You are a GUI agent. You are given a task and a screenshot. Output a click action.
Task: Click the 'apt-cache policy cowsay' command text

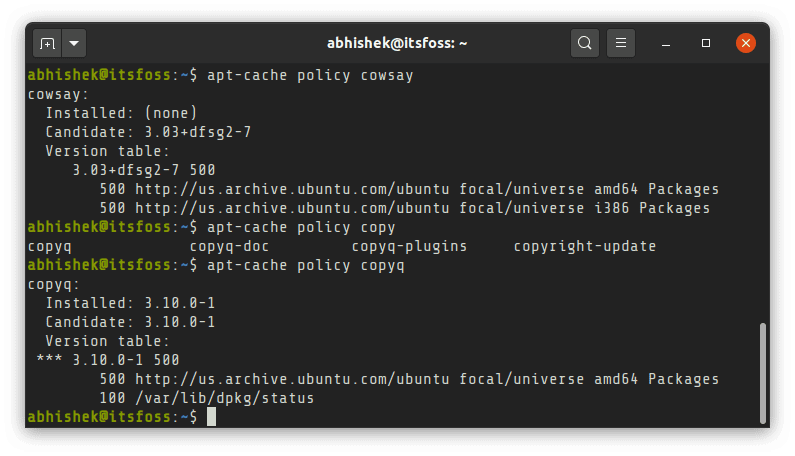pyautogui.click(x=308, y=75)
